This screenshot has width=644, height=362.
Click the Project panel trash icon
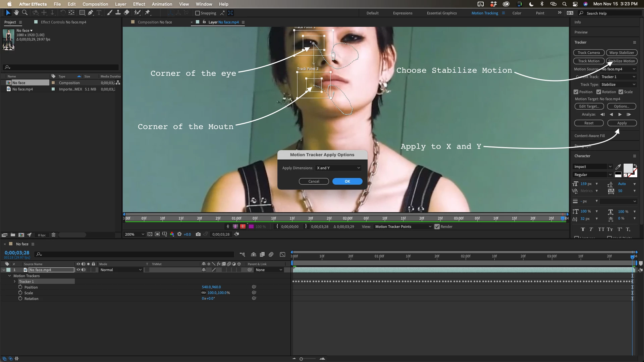point(53,235)
